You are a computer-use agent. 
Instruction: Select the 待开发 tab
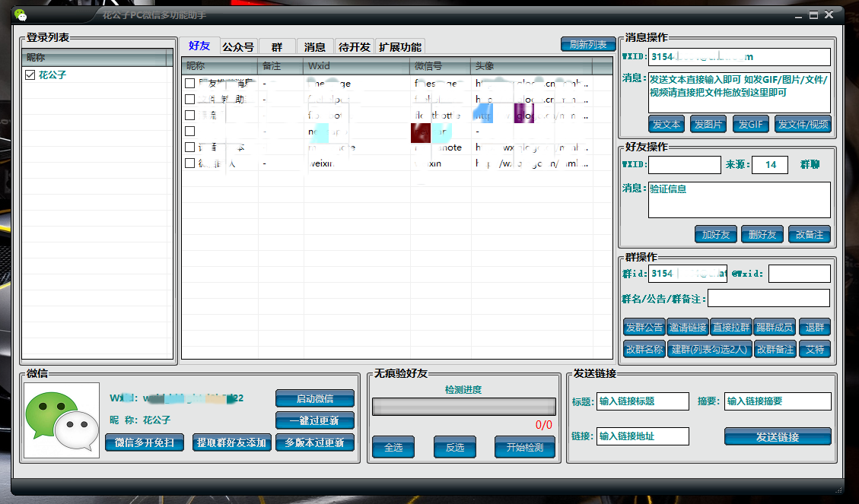point(355,47)
